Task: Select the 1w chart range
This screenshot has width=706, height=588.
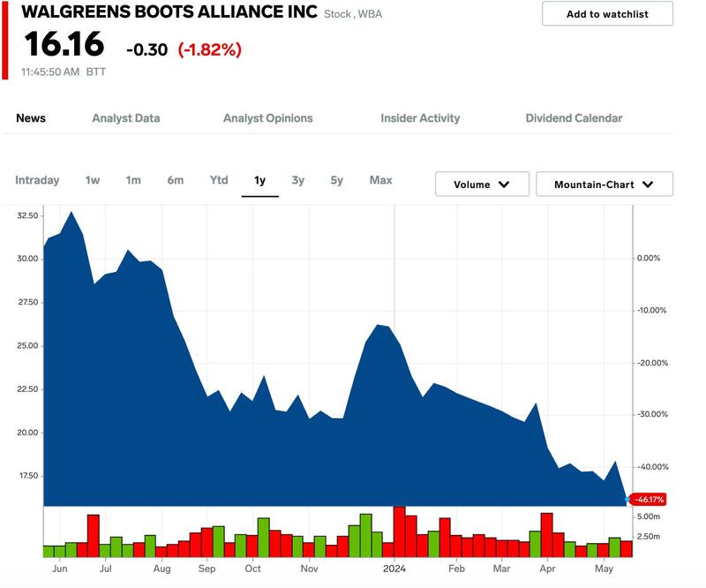Action: click(x=93, y=180)
